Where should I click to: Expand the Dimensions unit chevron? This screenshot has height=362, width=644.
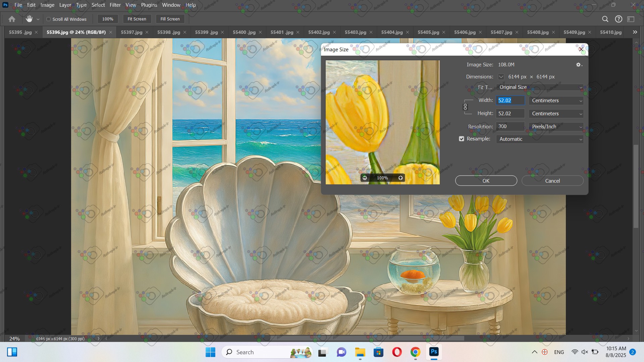[501, 77]
